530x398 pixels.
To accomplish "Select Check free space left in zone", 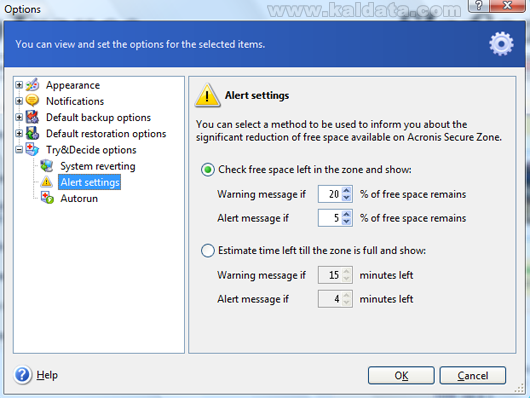I will tap(208, 169).
